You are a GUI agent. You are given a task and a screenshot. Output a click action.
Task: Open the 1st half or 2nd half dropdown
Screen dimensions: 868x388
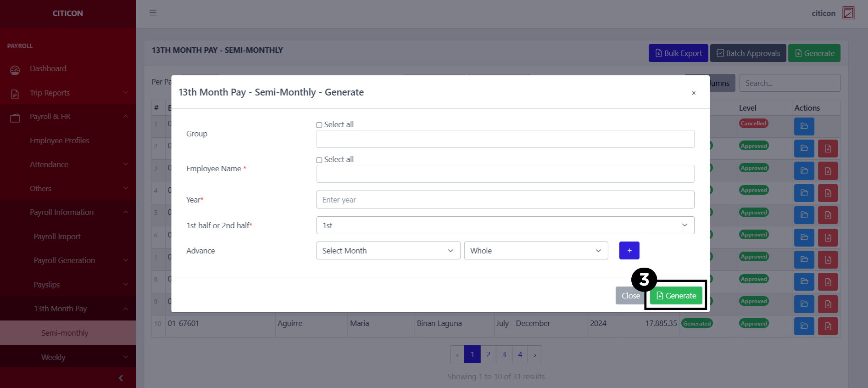coord(505,225)
